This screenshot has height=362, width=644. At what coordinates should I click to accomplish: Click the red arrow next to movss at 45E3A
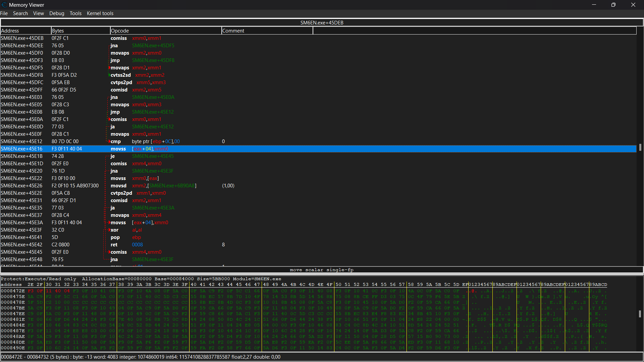(109, 222)
